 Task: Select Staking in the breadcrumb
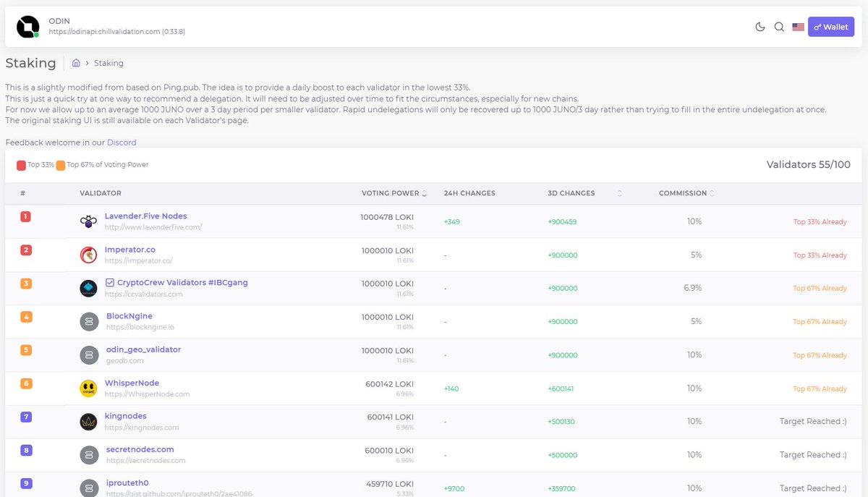coord(109,63)
